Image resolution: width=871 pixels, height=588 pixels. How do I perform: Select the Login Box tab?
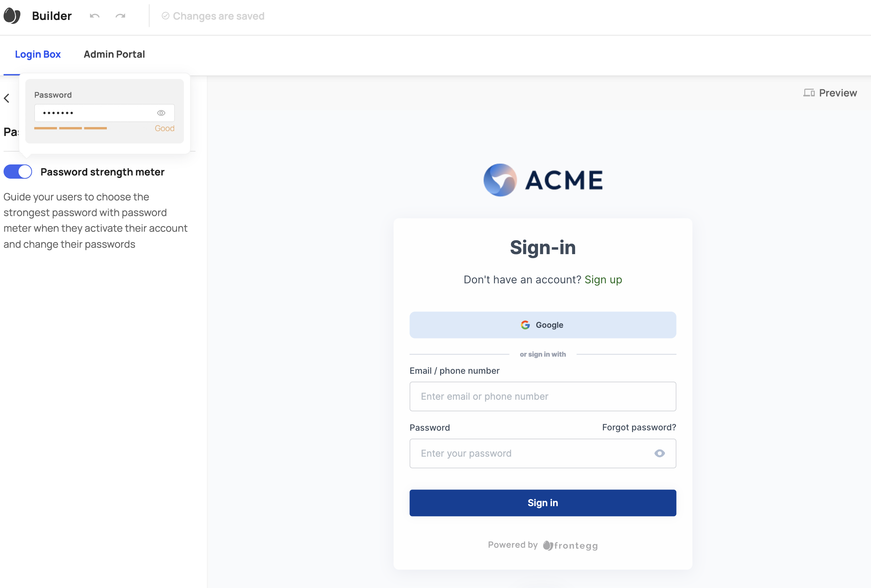point(37,54)
